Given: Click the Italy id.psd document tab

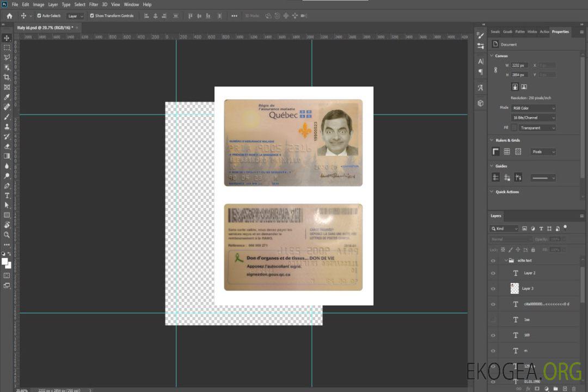Looking at the screenshot, I should point(44,27).
